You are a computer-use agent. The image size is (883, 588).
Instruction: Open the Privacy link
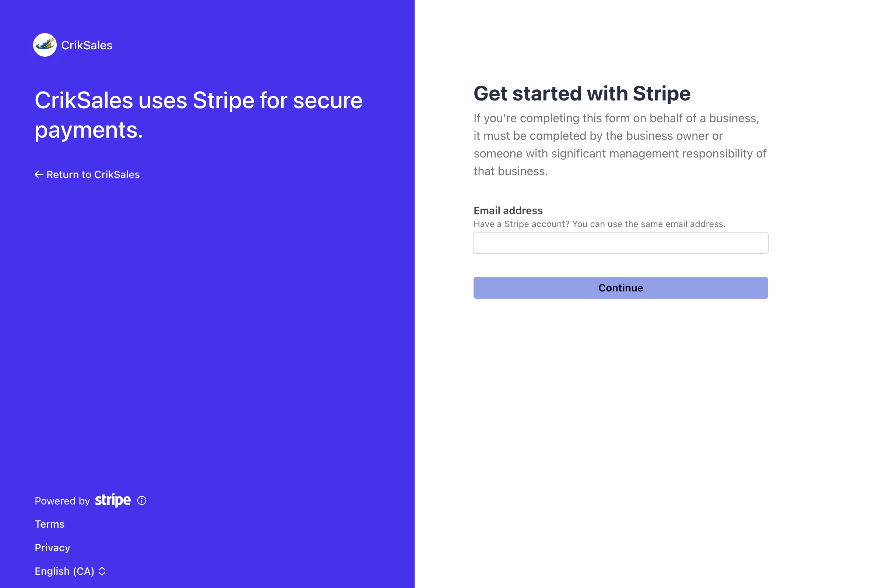53,548
